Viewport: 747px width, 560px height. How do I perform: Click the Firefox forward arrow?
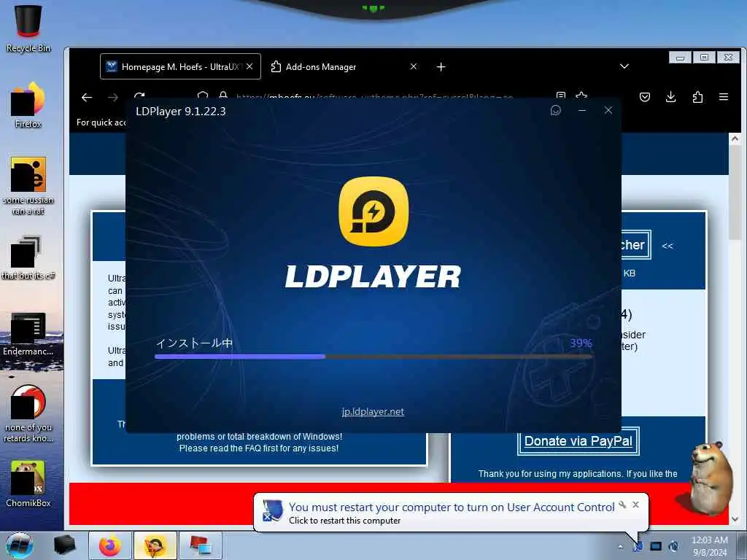coord(113,98)
